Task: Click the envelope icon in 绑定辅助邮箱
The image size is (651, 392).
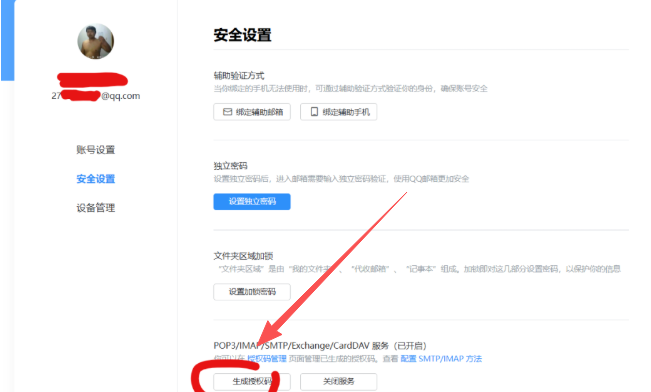Action: (x=228, y=112)
